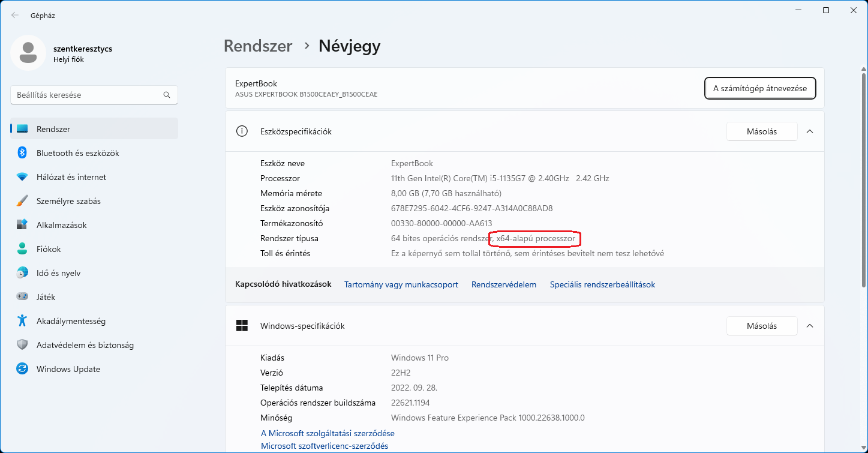
Task: Open Akadálymentesség settings page
Action: pos(94,321)
